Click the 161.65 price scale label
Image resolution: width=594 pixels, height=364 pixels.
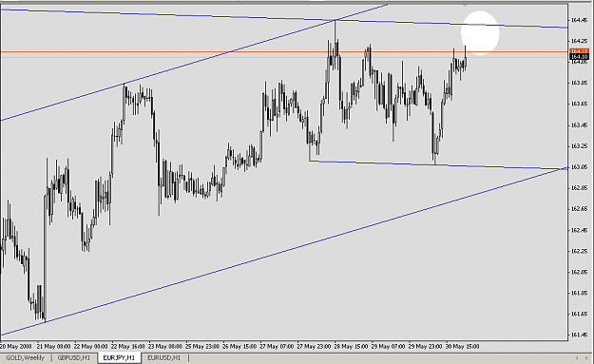pyautogui.click(x=579, y=314)
